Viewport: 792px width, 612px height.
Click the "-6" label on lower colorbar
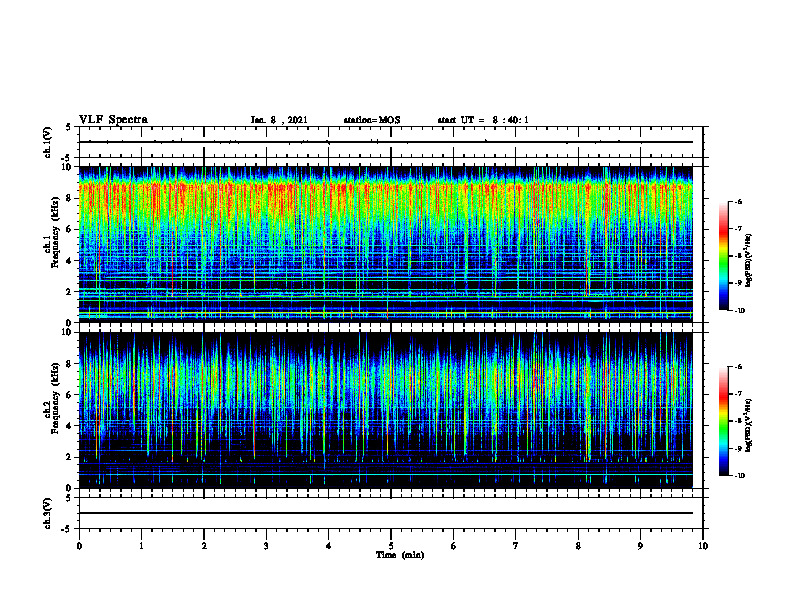tap(738, 367)
